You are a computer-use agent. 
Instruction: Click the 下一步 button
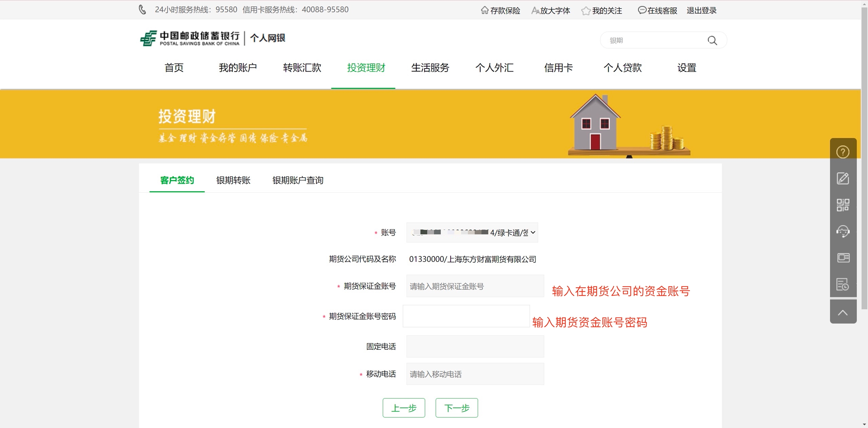[x=457, y=408]
